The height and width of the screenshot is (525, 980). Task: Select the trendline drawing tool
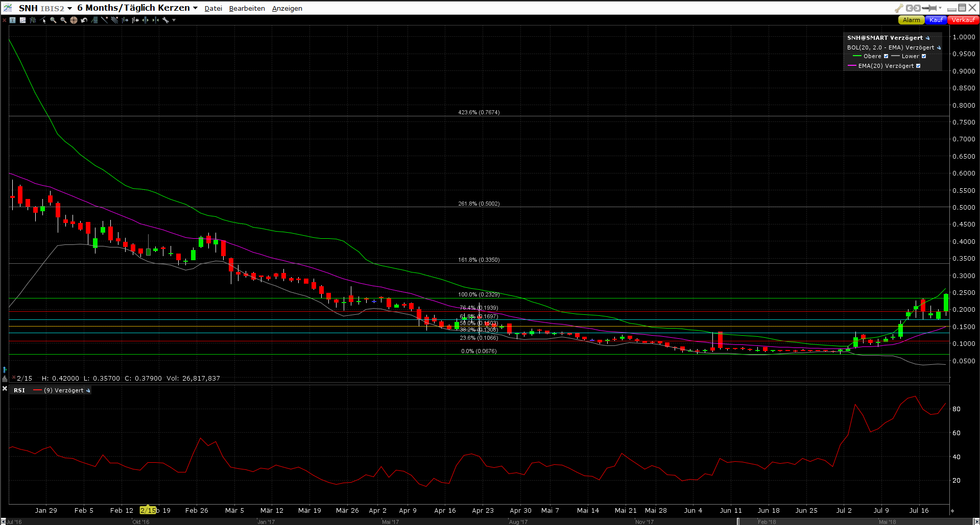104,20
